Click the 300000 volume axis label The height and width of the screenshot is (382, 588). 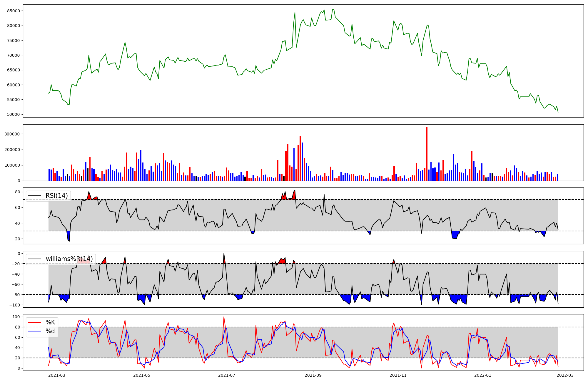(x=12, y=134)
